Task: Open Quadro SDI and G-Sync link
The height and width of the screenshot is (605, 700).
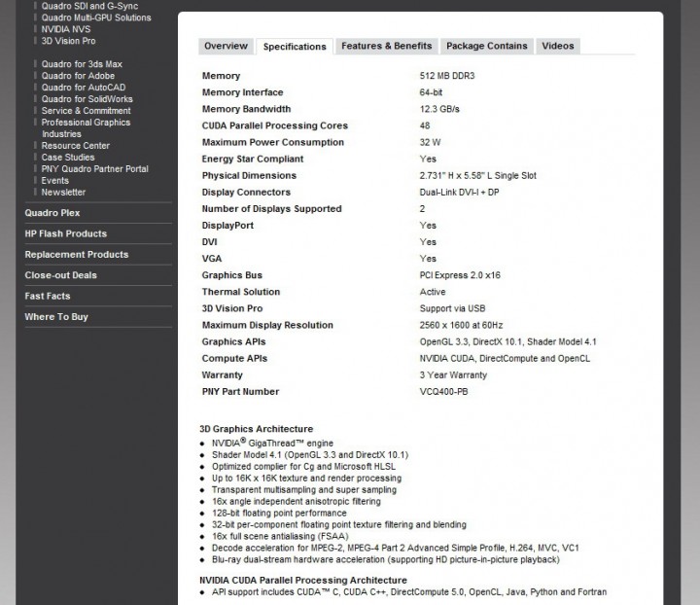Action: coord(89,6)
